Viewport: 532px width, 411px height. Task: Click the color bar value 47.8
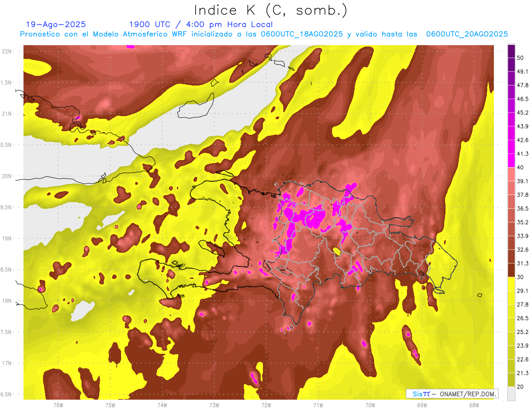pos(523,86)
